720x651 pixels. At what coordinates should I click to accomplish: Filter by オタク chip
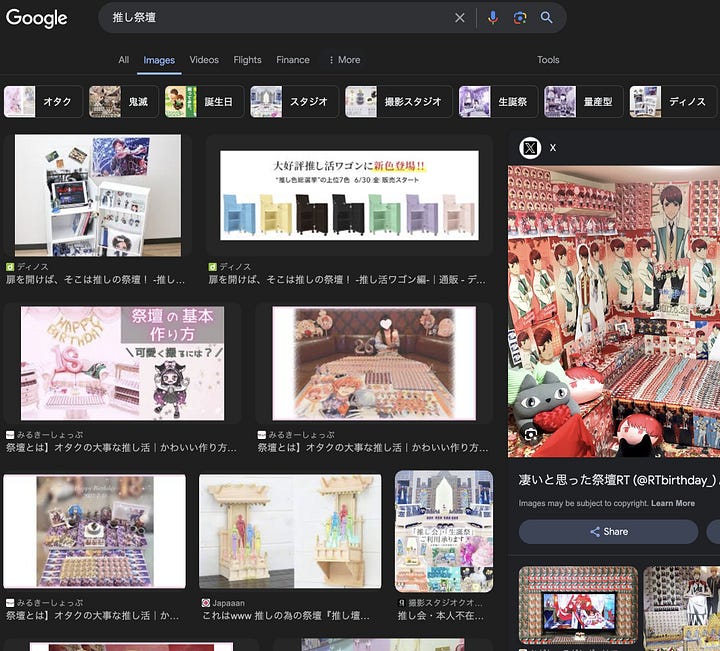coord(43,101)
